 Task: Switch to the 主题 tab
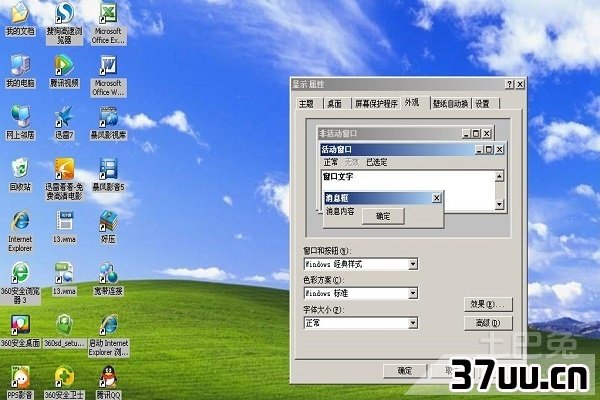coord(307,104)
